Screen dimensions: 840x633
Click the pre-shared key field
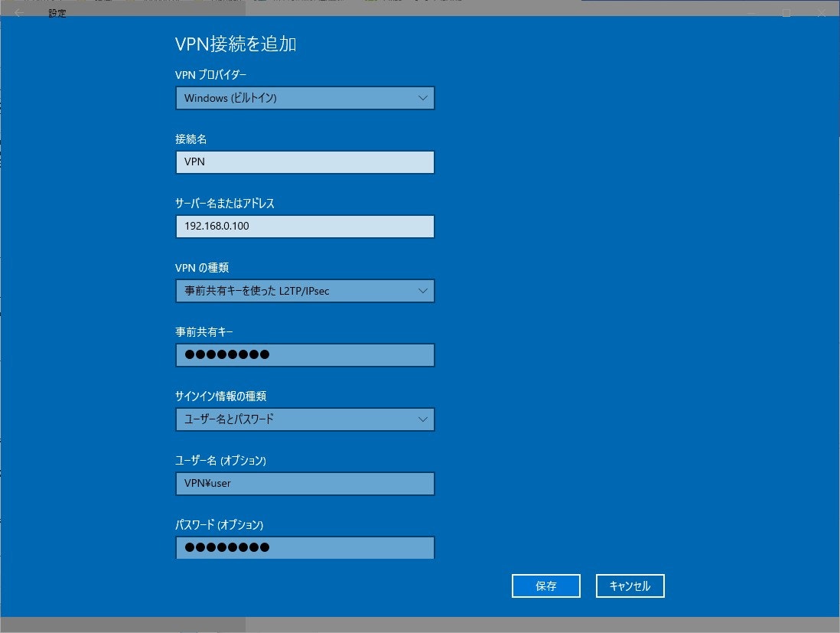pyautogui.click(x=304, y=355)
